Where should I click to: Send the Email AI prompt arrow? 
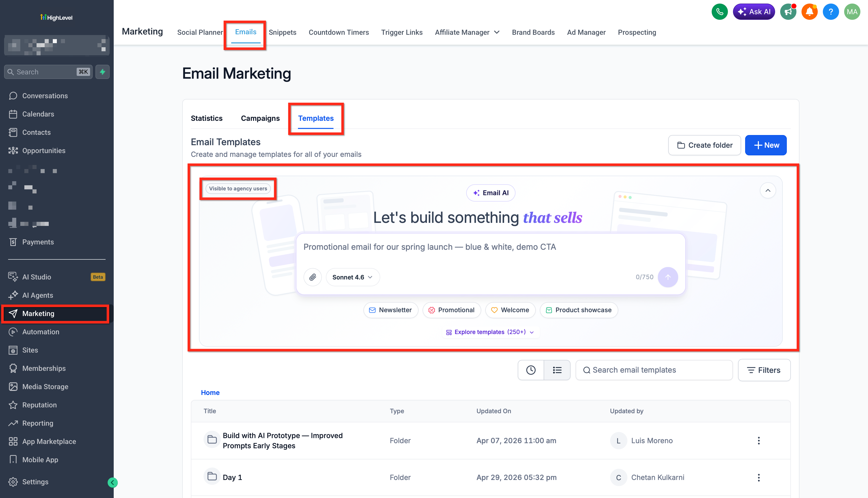point(667,277)
